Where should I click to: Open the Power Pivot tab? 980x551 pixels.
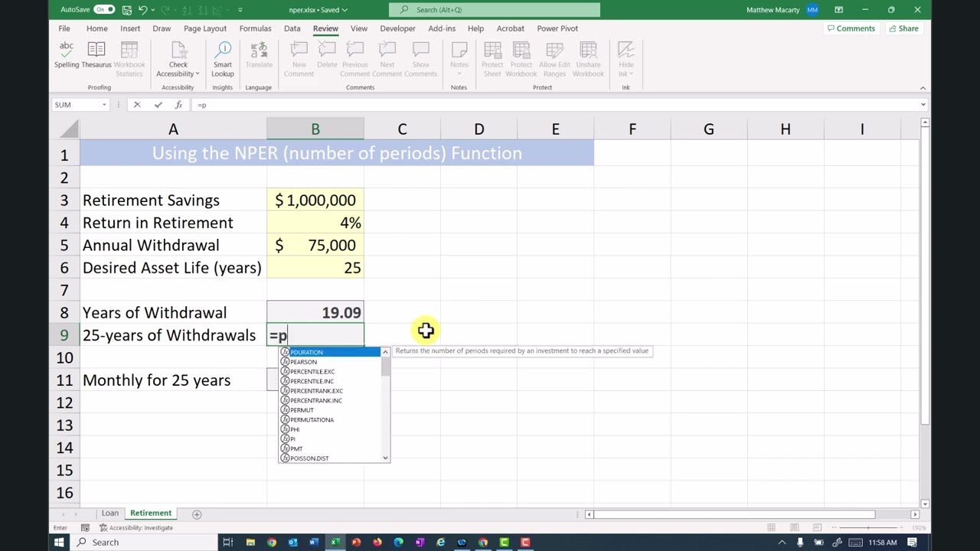click(x=557, y=28)
